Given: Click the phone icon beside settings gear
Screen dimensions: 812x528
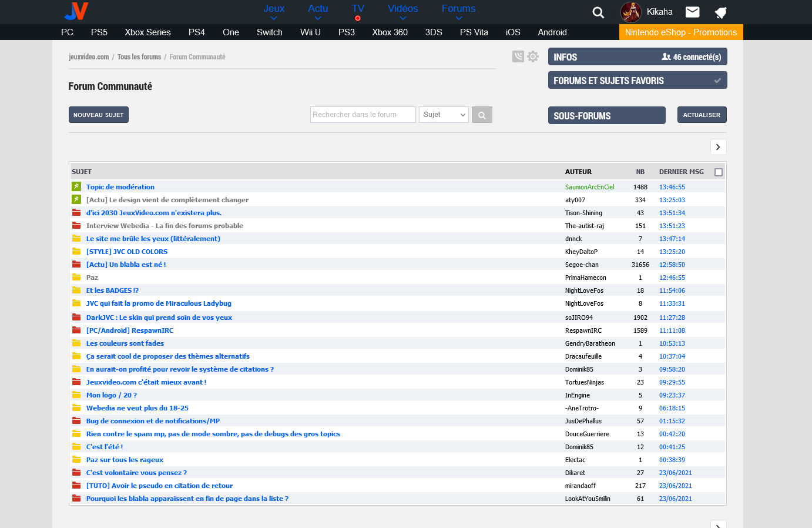Looking at the screenshot, I should [518, 56].
